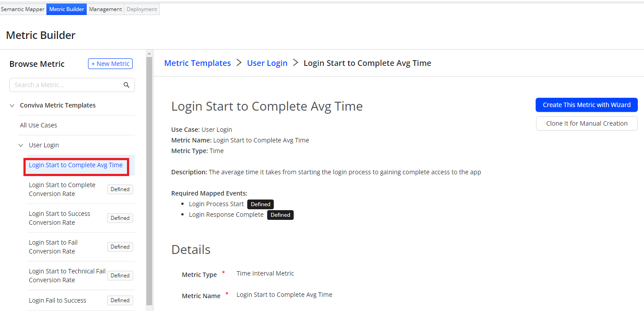The image size is (644, 311).
Task: Click the search magnifier icon
Action: [x=126, y=85]
